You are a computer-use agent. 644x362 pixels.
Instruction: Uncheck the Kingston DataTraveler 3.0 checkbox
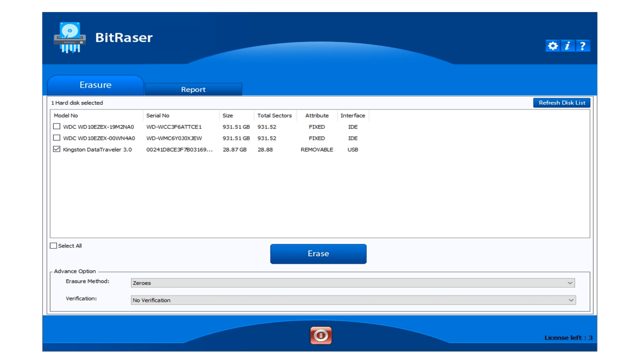click(x=57, y=149)
